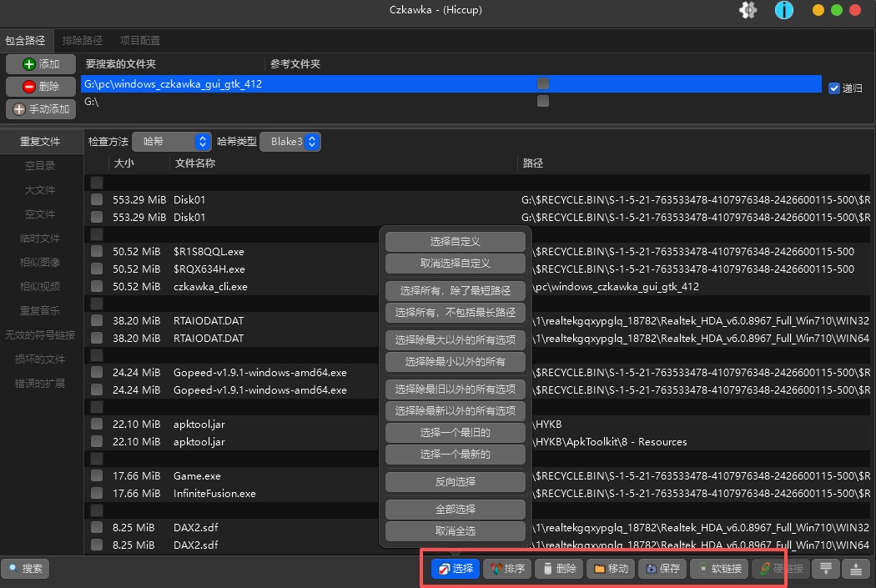Open the 检查方法 哈希 dropdown
This screenshot has height=588, width=876.
(x=171, y=142)
